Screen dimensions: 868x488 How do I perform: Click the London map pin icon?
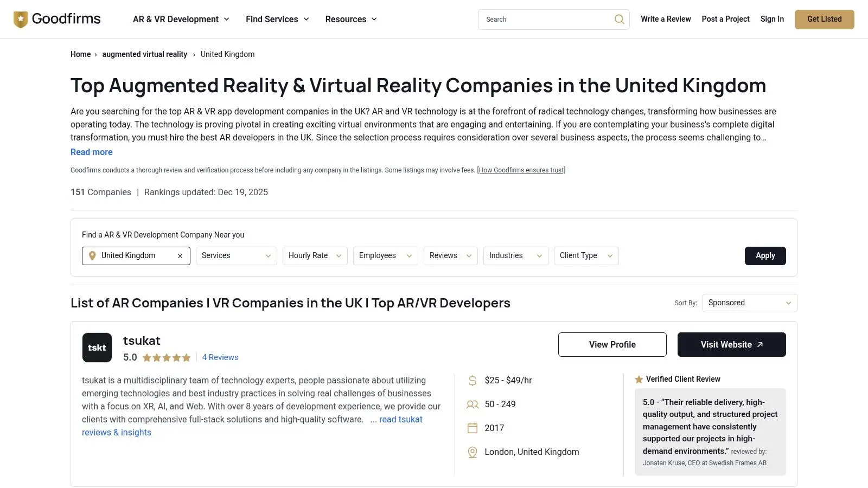click(x=473, y=452)
